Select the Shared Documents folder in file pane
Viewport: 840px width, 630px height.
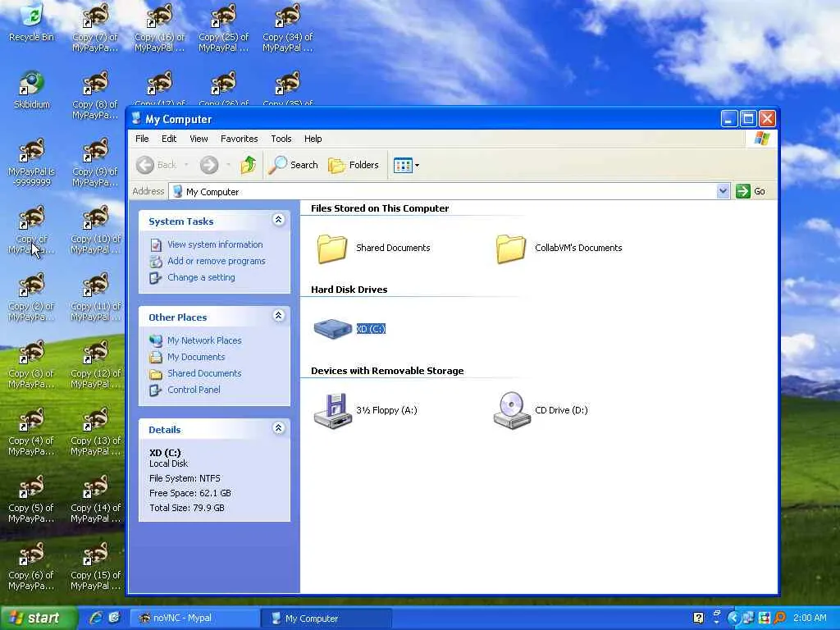click(373, 248)
